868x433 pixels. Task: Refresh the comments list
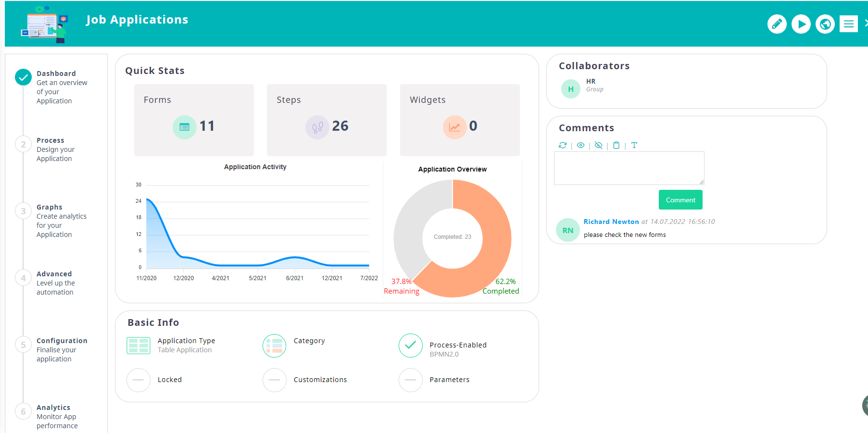coord(563,145)
